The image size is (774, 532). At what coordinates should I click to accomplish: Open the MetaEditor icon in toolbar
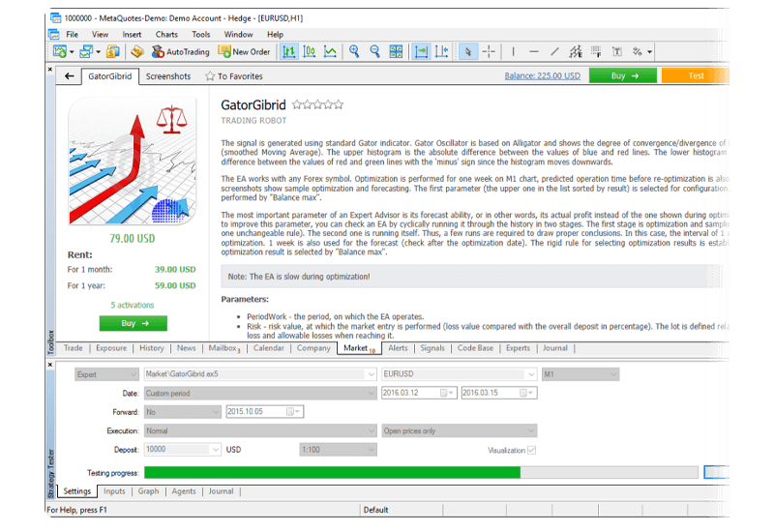click(x=136, y=51)
